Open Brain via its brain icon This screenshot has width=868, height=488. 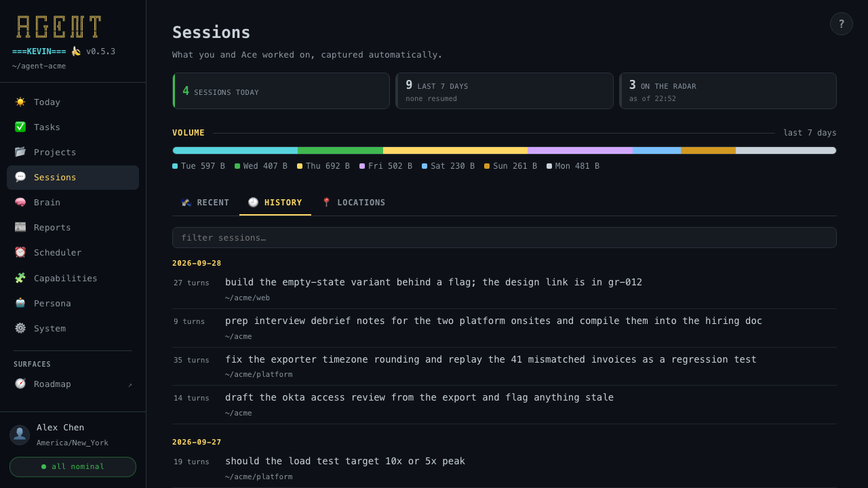20,202
